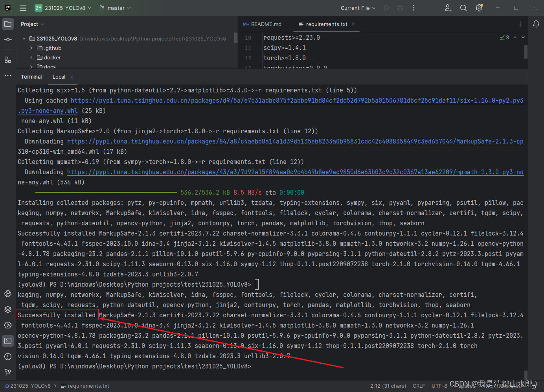This screenshot has width=544, height=392.
Task: Change the CRLF line separator
Action: [x=419, y=386]
